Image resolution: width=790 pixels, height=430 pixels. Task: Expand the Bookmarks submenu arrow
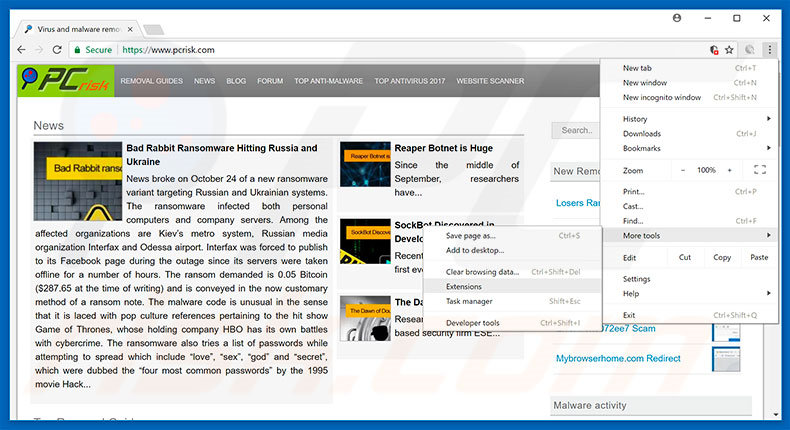click(768, 148)
